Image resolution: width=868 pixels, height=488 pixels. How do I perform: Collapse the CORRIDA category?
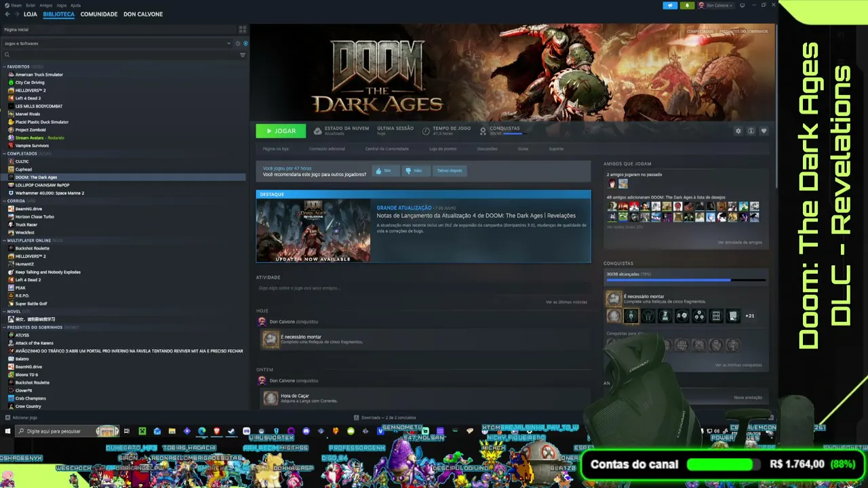[x=5, y=201]
